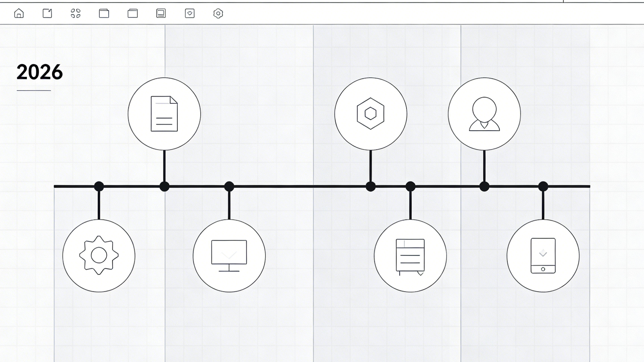Click the document circle node
The height and width of the screenshot is (362, 644).
[164, 114]
